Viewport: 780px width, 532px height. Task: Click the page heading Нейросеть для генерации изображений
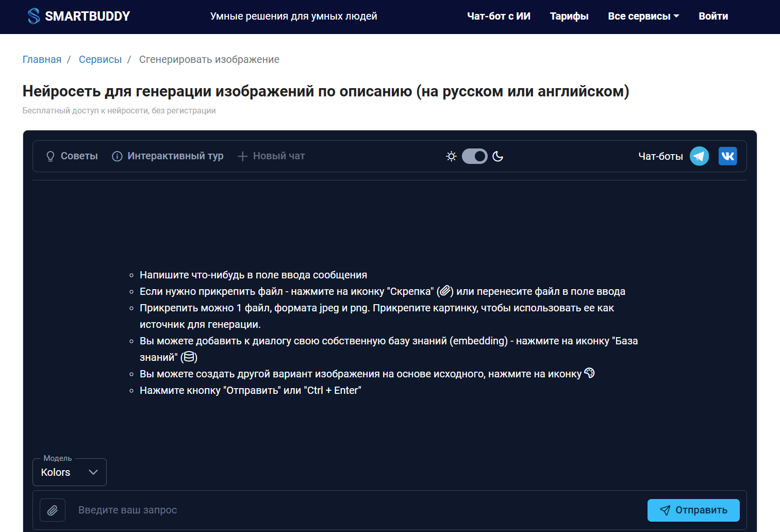coord(326,91)
